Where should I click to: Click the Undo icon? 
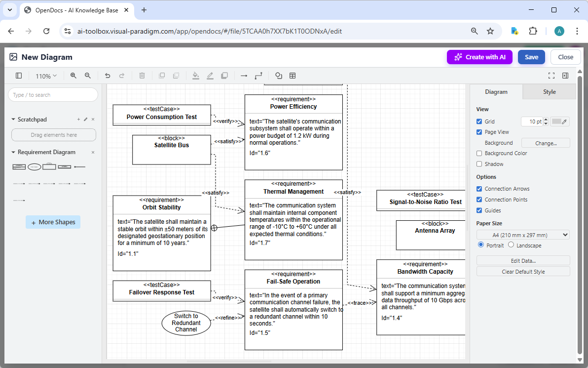(x=108, y=76)
